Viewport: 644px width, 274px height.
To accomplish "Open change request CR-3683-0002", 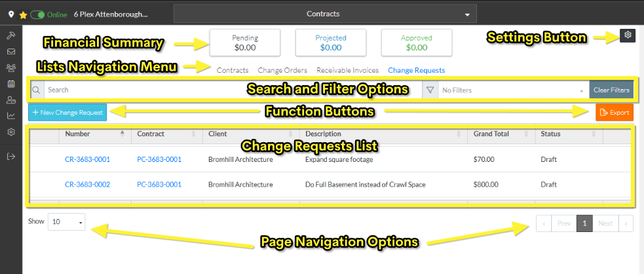I will tap(88, 184).
